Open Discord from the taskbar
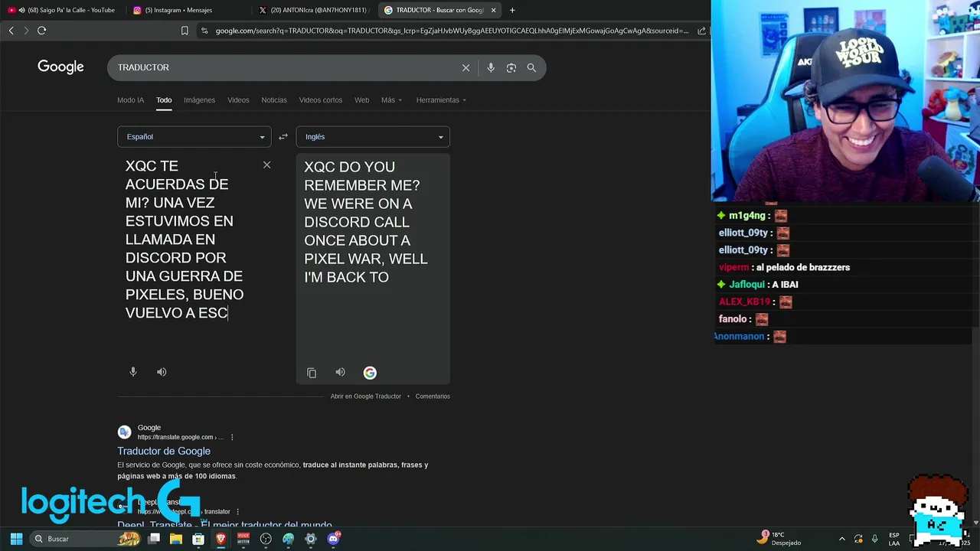This screenshot has width=980, height=551. point(333,539)
